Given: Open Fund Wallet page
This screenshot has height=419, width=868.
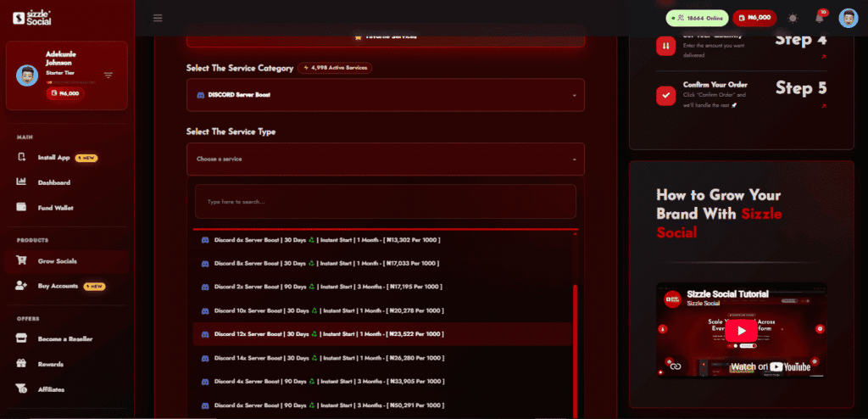Looking at the screenshot, I should 55,208.
